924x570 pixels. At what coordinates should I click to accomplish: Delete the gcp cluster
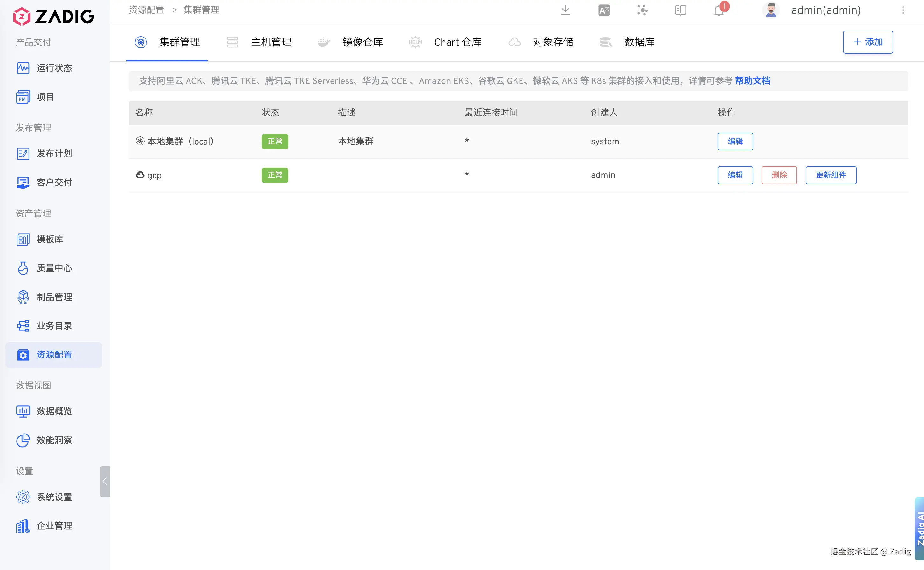click(779, 175)
